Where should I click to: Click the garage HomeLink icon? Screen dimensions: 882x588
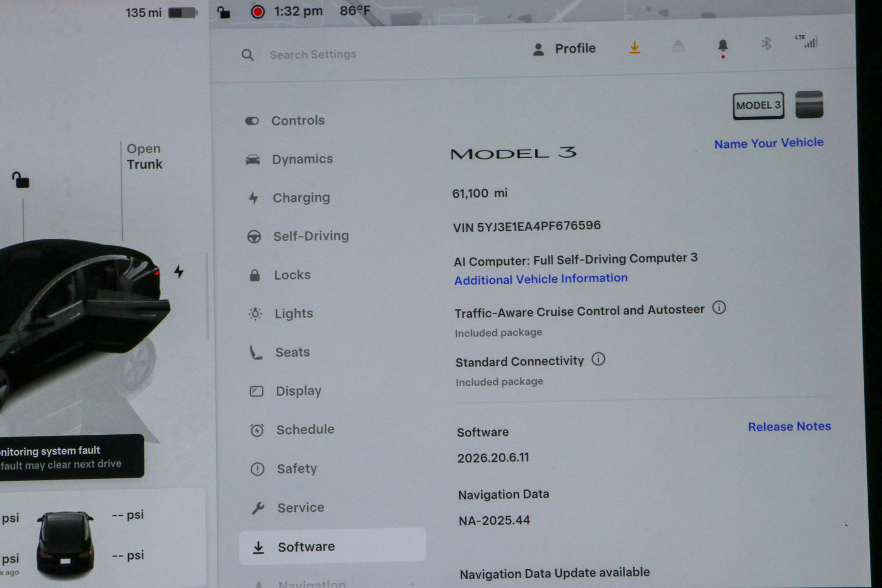pos(678,46)
